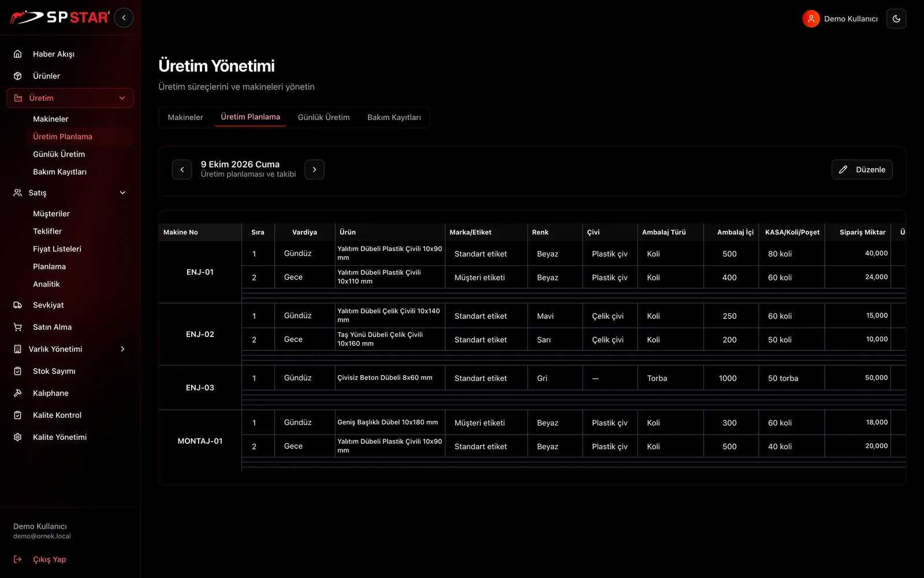Click the Taş Yünü Dübeli product cell
This screenshot has height=578, width=924.
(x=390, y=339)
